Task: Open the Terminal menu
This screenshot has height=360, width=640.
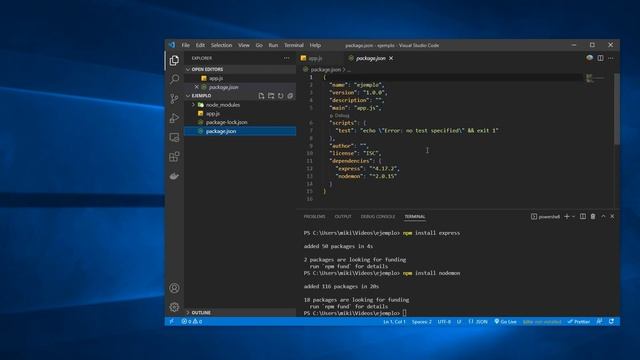Action: pyautogui.click(x=294, y=45)
